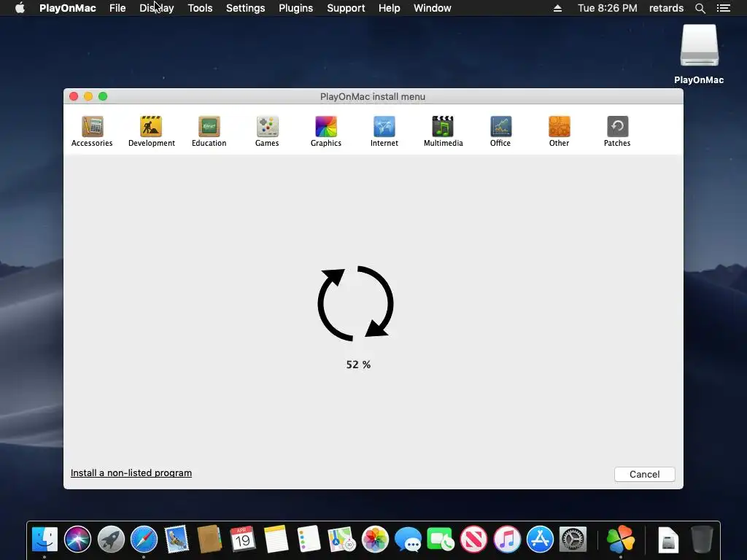Zoom the install menu window
The height and width of the screenshot is (560, 747).
(x=103, y=96)
